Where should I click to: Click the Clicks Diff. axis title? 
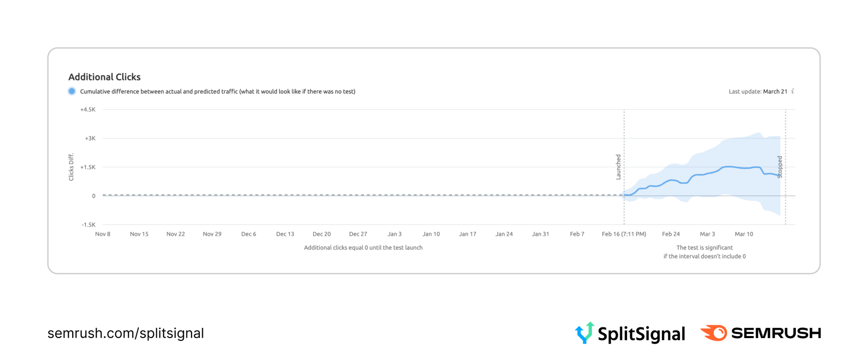(71, 167)
